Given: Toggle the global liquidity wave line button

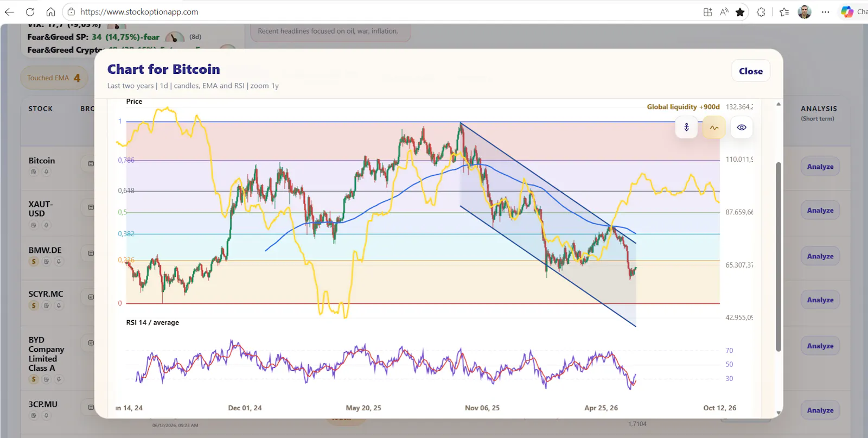Looking at the screenshot, I should [714, 128].
